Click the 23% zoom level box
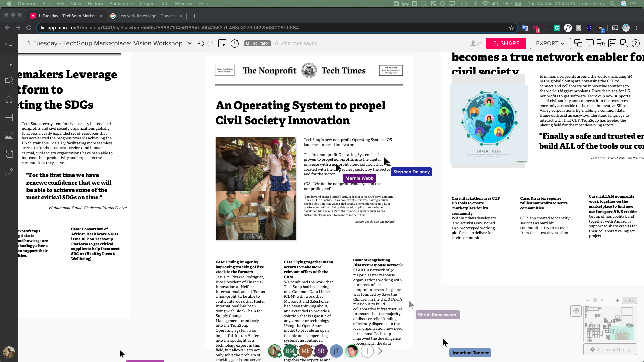 tap(629, 300)
